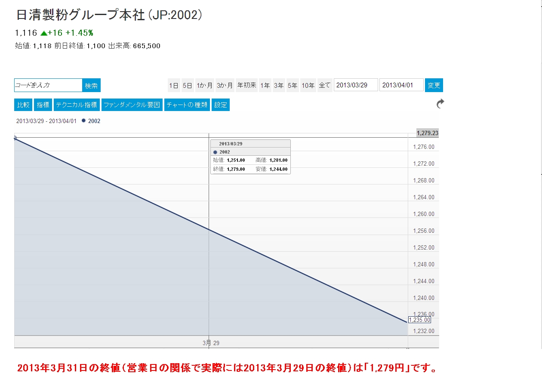Image resolution: width=542 pixels, height=392 pixels.
Task: Click the tooltip date header 2013/03/29
Action: pos(231,144)
